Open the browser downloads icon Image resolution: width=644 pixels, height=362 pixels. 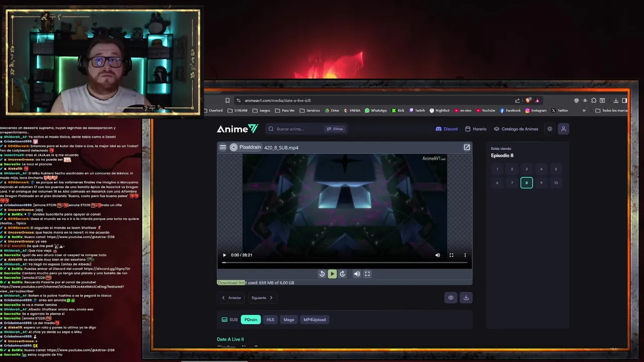point(616,100)
